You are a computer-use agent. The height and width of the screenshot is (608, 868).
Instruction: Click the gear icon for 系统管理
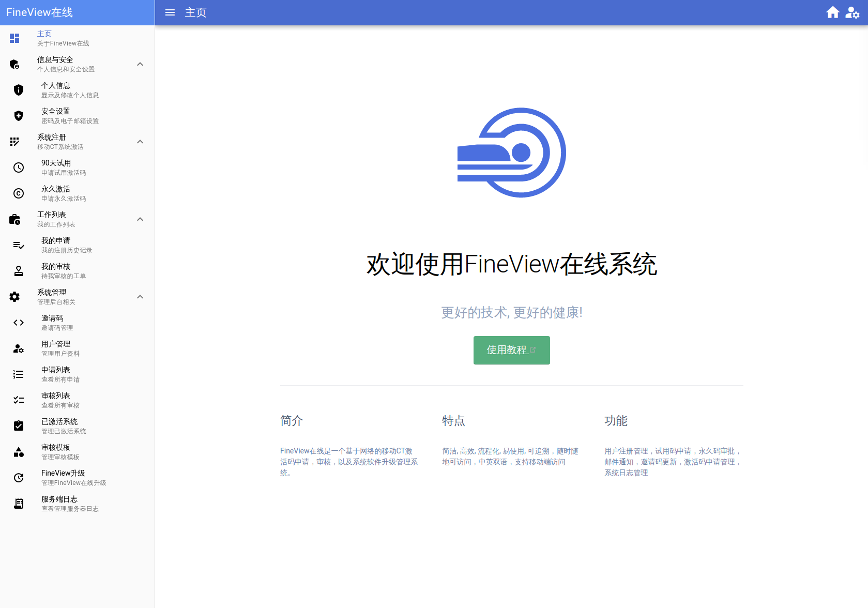14,297
